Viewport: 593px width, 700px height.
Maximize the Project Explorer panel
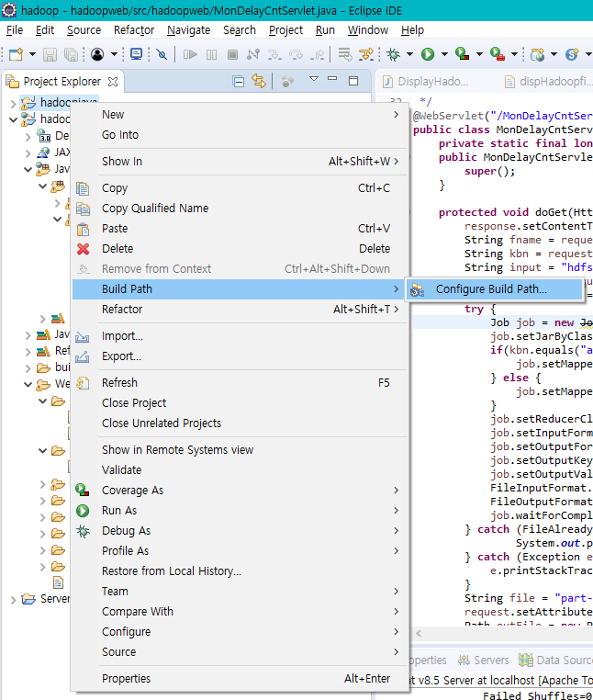353,81
